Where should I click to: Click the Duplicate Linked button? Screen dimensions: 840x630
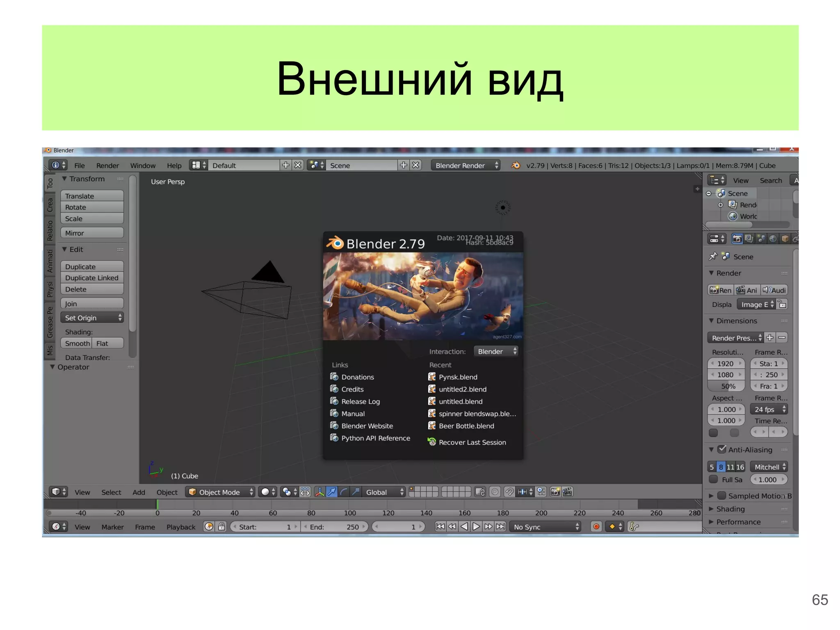92,277
